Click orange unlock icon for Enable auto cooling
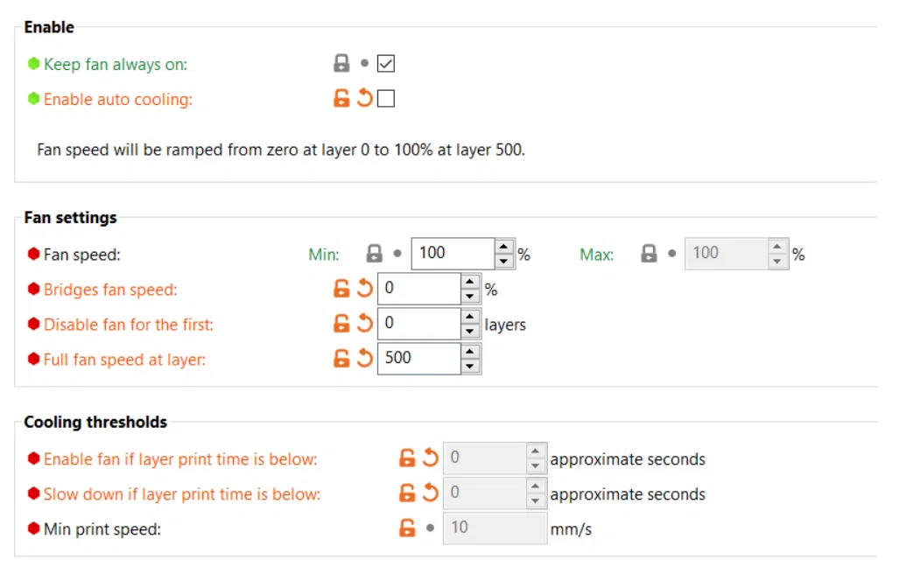Viewport: 920px width, 588px height. [341, 99]
